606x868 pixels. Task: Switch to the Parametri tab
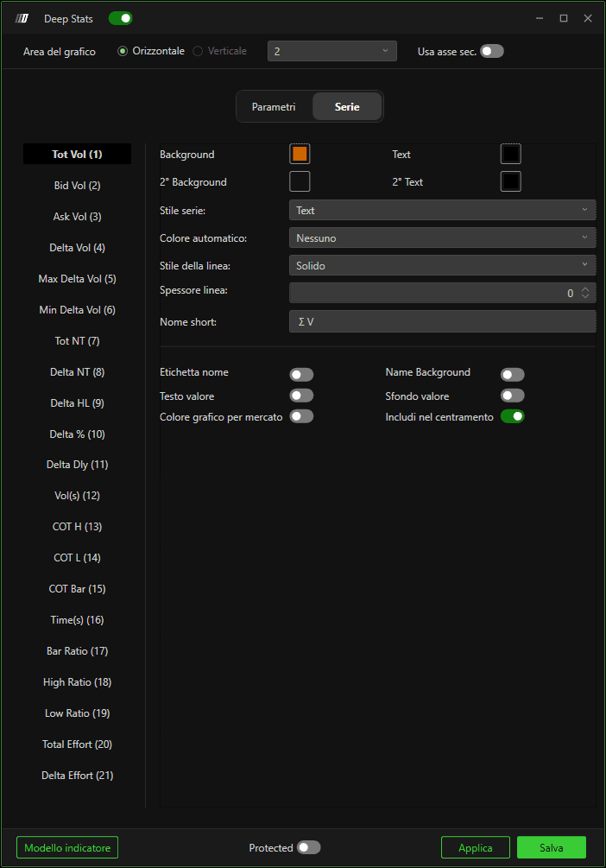(x=274, y=107)
